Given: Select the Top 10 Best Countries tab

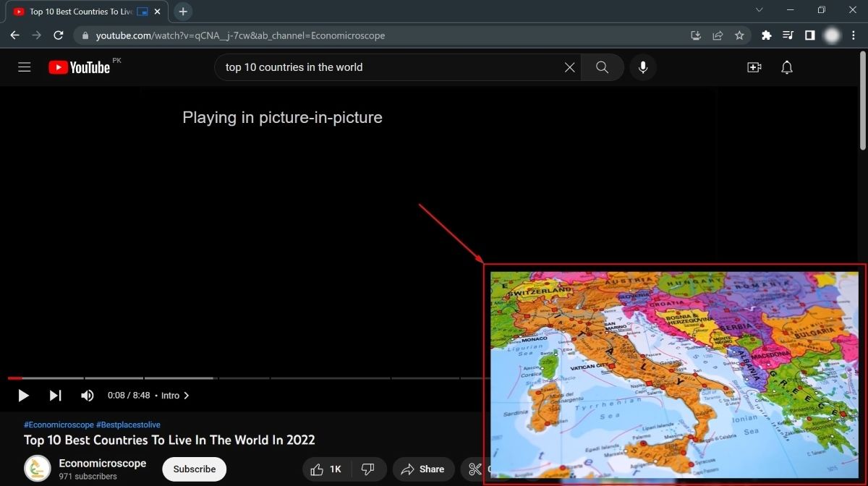Looking at the screenshot, I should (80, 11).
